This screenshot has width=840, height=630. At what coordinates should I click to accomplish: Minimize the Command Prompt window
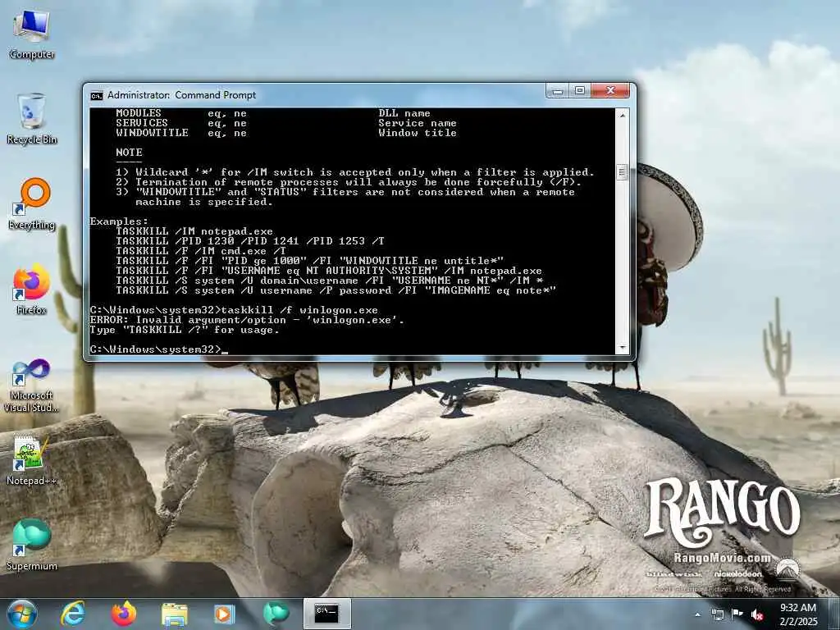coord(558,91)
